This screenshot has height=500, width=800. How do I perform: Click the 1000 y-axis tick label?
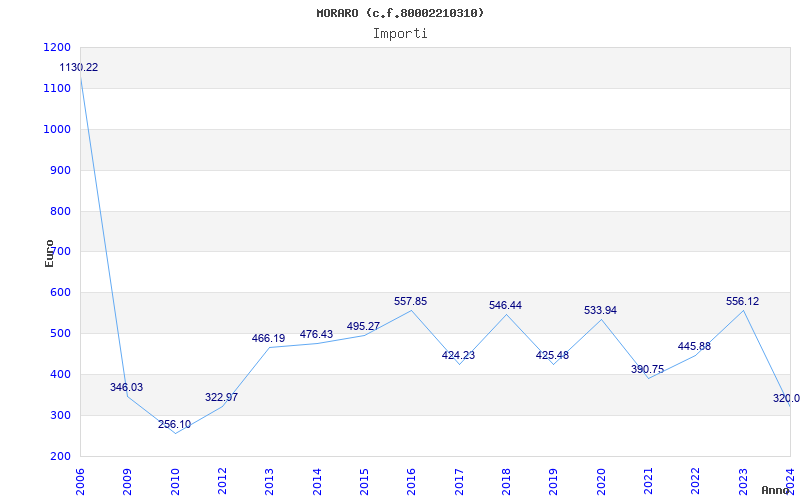[58, 129]
